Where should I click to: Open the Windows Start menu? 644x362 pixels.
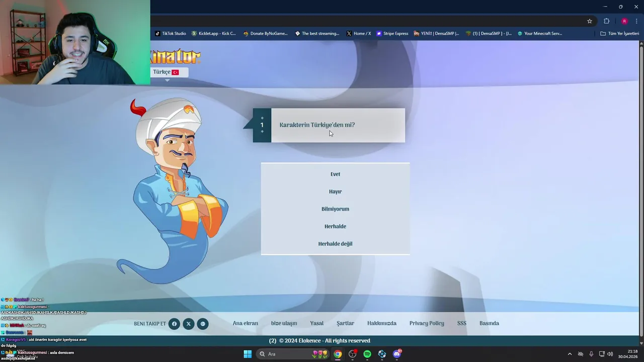coord(248,354)
